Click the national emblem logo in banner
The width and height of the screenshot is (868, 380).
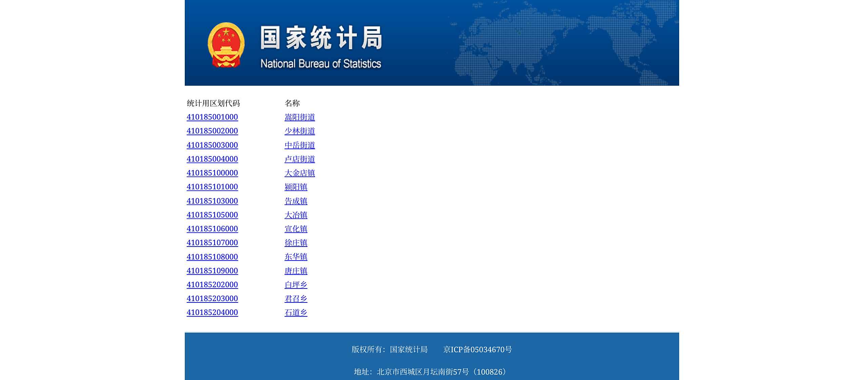point(226,45)
